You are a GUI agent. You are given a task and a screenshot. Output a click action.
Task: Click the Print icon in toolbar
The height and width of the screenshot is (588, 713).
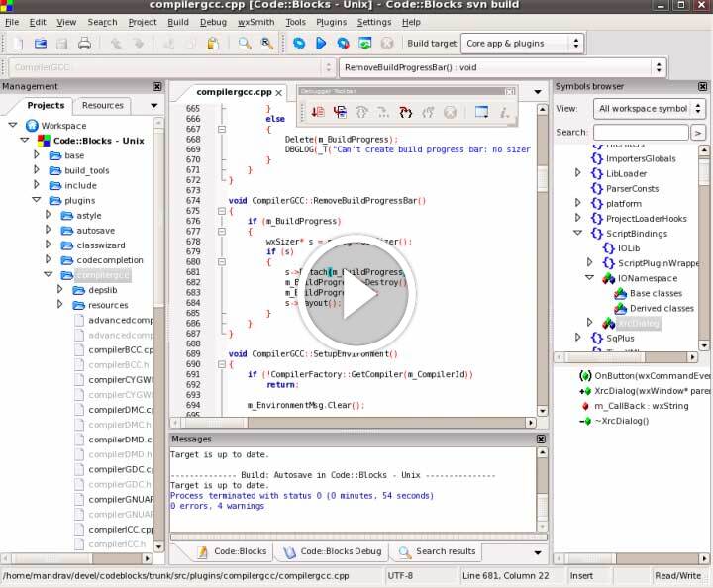coord(84,44)
